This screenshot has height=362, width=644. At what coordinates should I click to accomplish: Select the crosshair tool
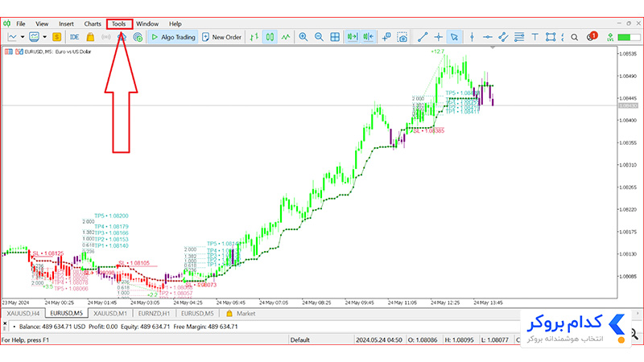tap(438, 37)
